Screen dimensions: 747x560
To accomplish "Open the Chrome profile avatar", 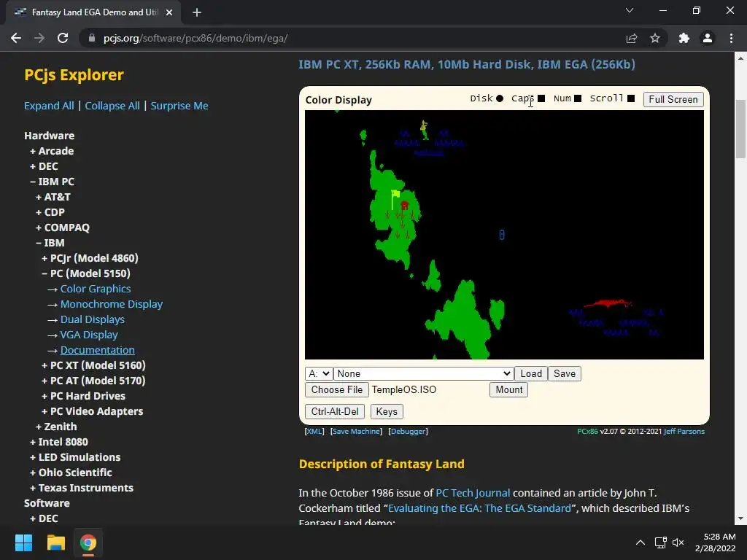I will 708,38.
